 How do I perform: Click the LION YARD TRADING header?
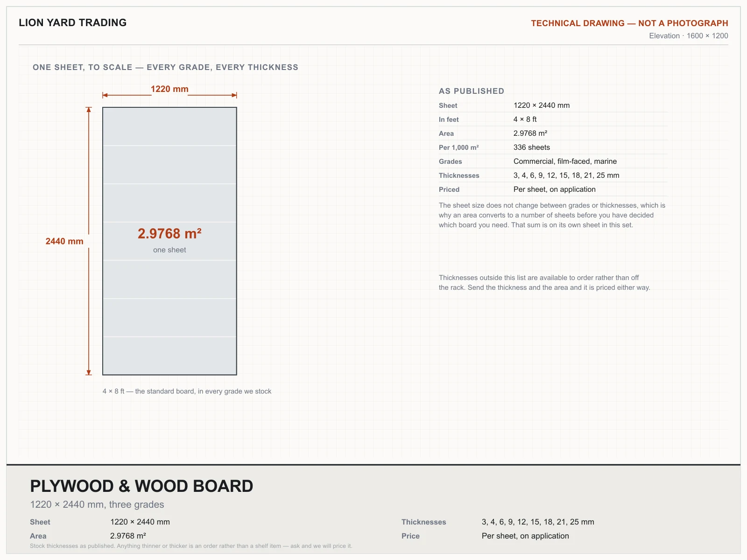click(72, 23)
